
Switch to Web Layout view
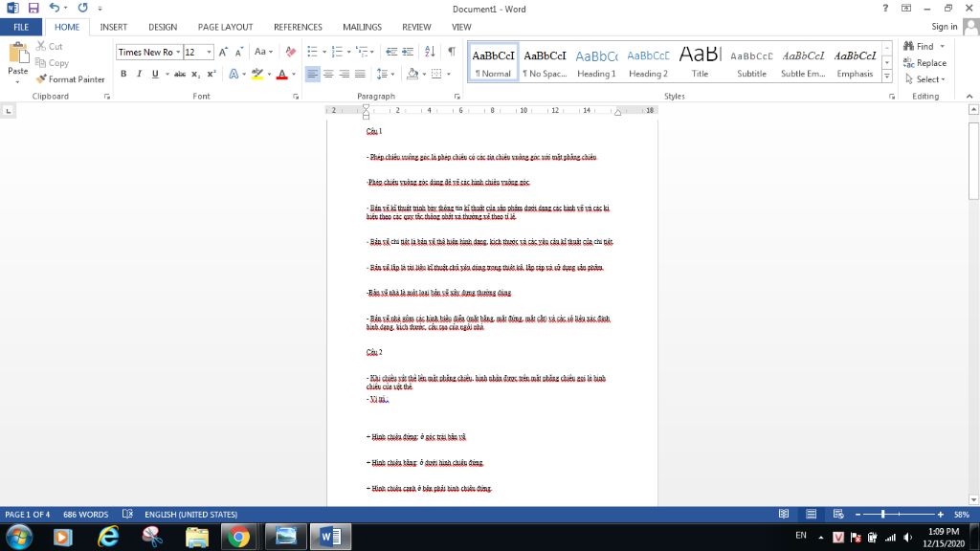click(x=838, y=514)
